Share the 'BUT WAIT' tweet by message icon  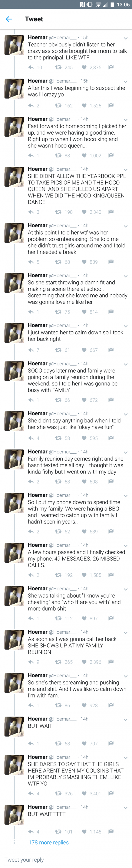[111, 743]
